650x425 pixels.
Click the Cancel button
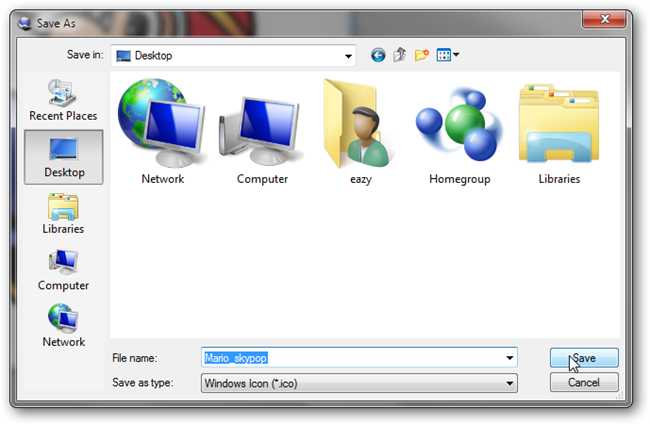click(x=584, y=382)
